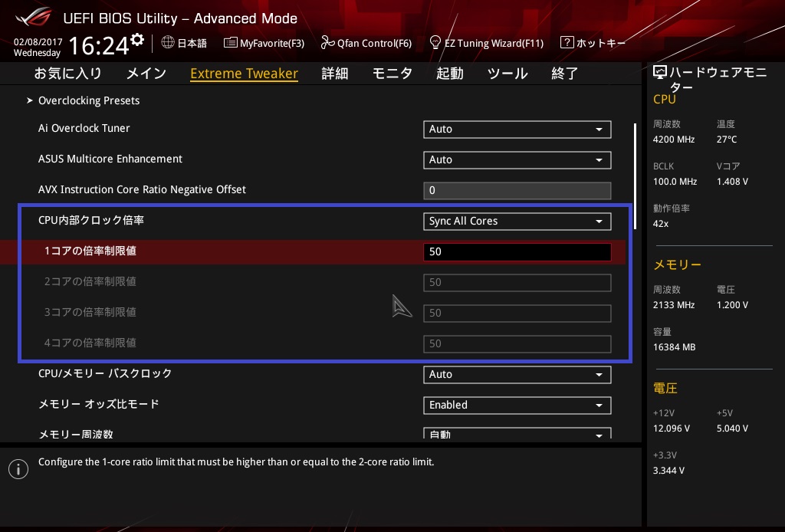Switch to the 詳細 tab
This screenshot has width=785, height=532.
coord(335,74)
